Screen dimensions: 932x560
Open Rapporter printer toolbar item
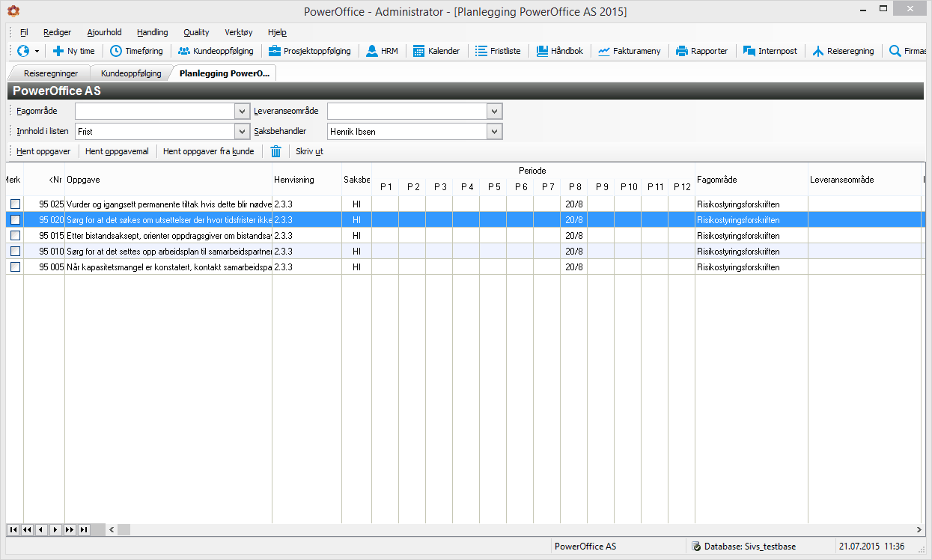click(701, 51)
